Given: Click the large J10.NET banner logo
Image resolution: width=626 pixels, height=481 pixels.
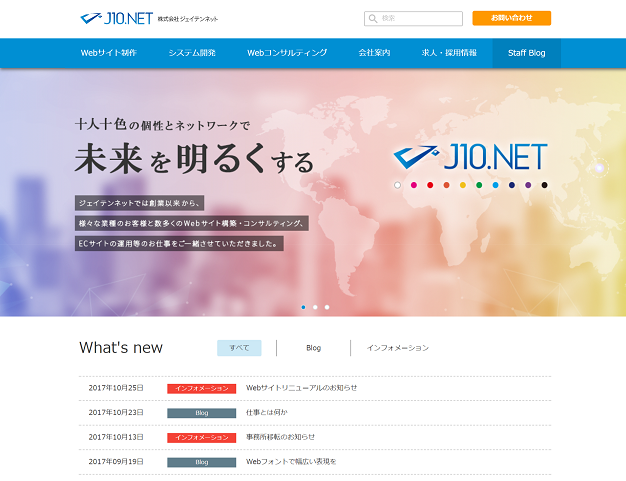Looking at the screenshot, I should tap(470, 156).
